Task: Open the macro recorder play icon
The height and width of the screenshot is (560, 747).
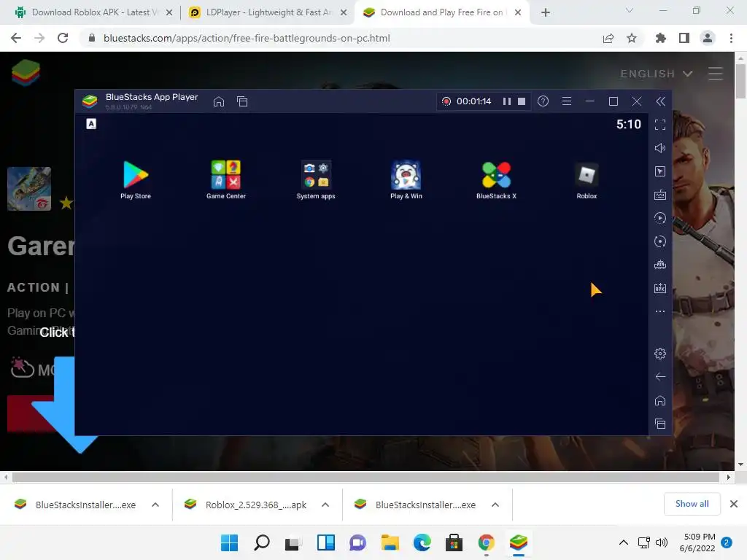Action: pos(659,218)
